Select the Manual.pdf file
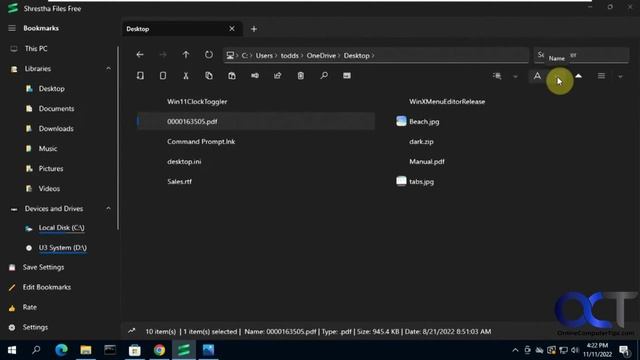The image size is (640, 360). click(427, 162)
